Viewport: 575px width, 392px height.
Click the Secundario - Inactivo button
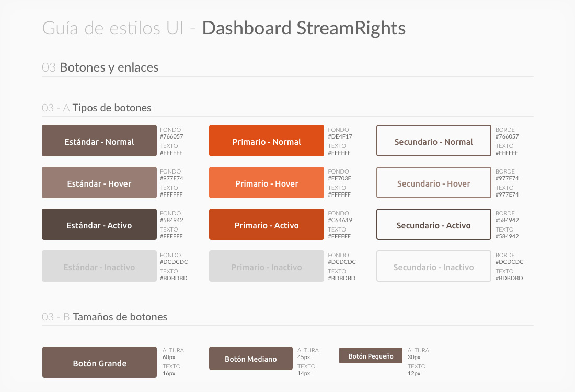click(x=434, y=267)
